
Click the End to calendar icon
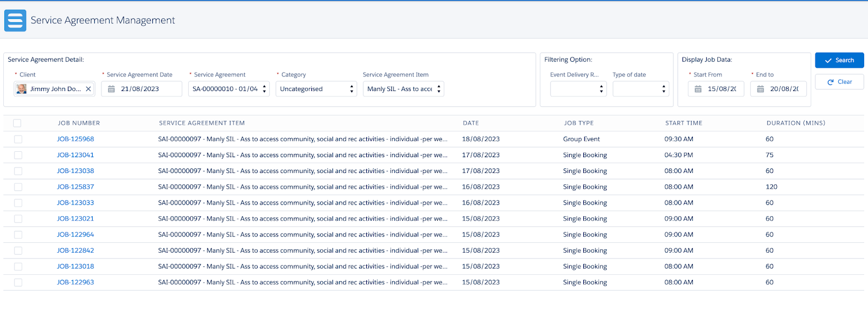click(761, 89)
